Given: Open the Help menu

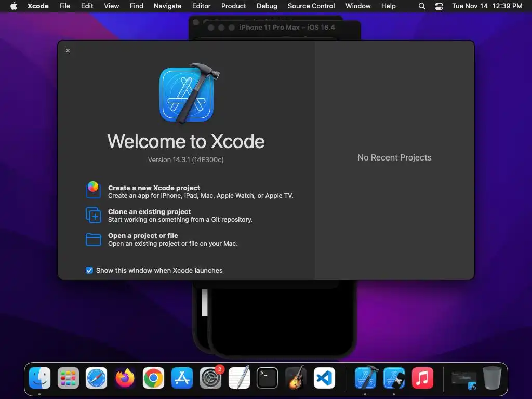Looking at the screenshot, I should click(x=388, y=6).
